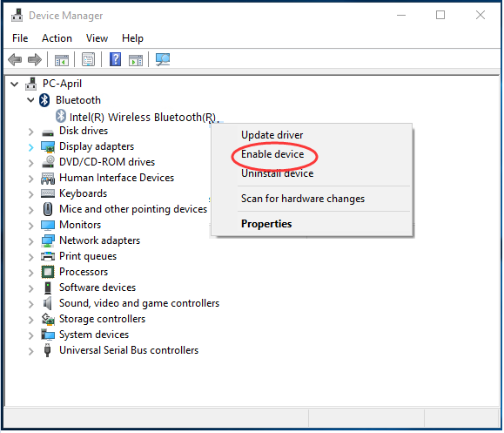Expand the Network adapters category
This screenshot has height=433, width=504.
(30, 241)
